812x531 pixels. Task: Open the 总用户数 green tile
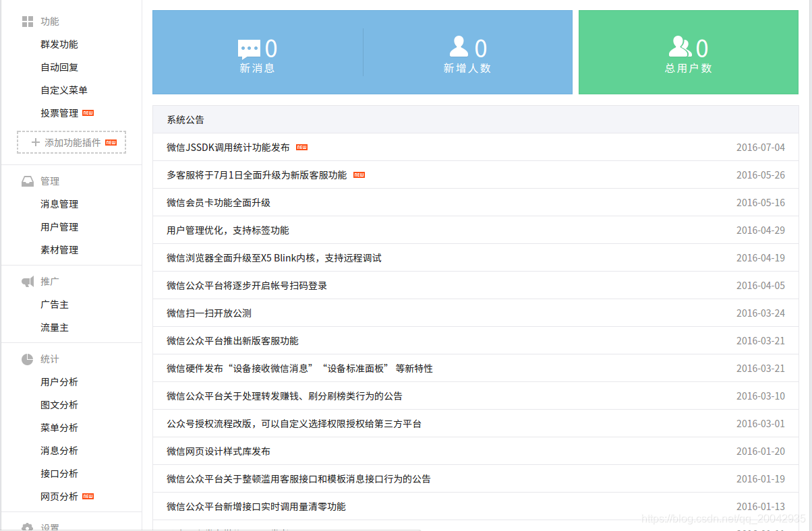(x=689, y=53)
